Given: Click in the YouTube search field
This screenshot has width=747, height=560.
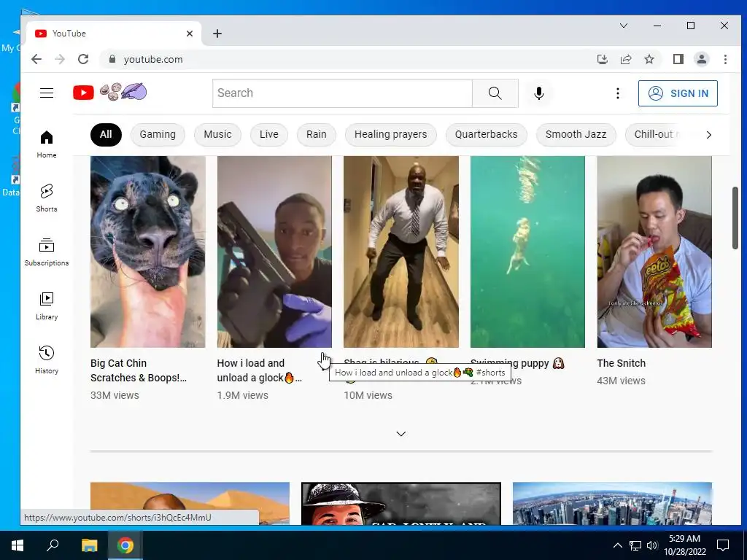Looking at the screenshot, I should 342,93.
